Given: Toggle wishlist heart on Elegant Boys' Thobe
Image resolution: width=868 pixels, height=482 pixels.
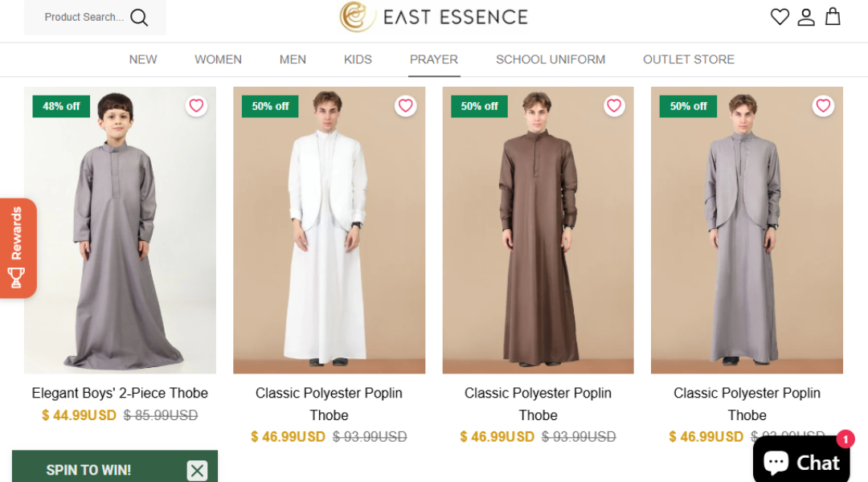Looking at the screenshot, I should point(197,106).
